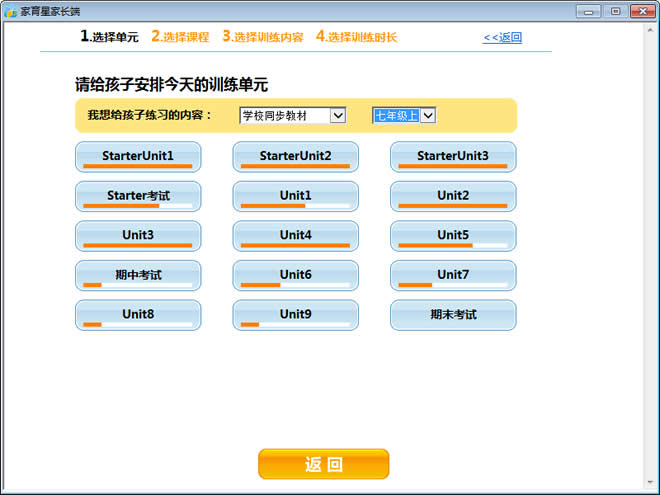This screenshot has height=495, width=660.
Task: Click the scrollbar up arrow
Action: coord(650,29)
